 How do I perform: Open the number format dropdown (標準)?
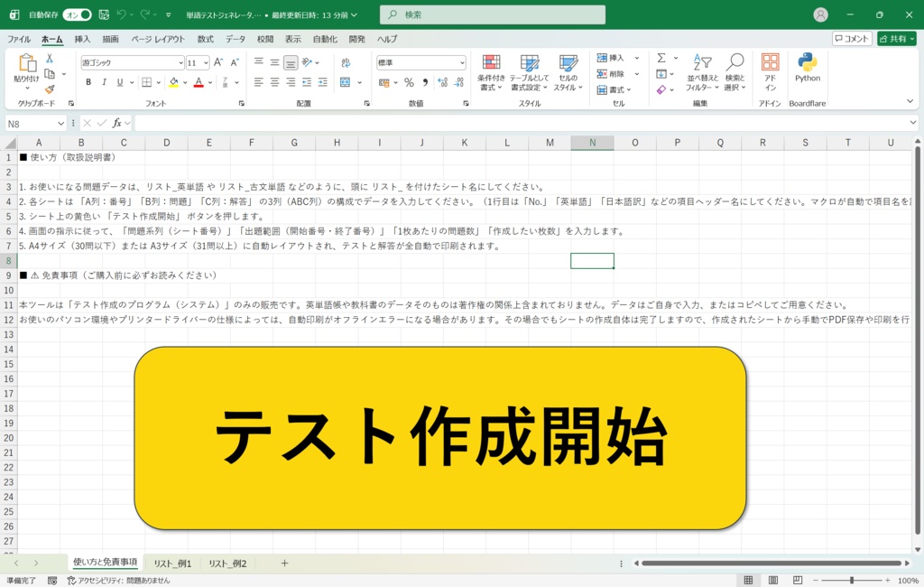tap(462, 62)
